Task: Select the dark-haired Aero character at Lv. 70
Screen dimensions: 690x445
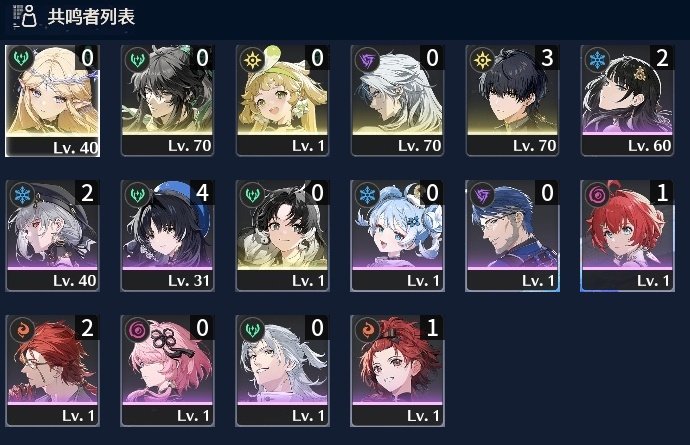Action: 167,100
